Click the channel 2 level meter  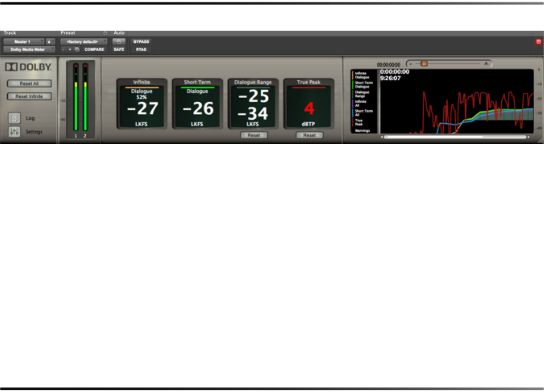(x=85, y=97)
